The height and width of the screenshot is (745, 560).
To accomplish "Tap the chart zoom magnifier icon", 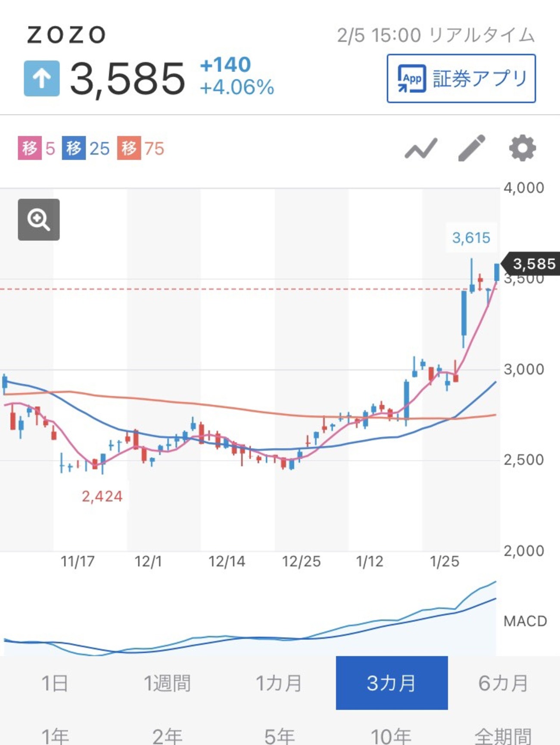I will click(x=39, y=219).
